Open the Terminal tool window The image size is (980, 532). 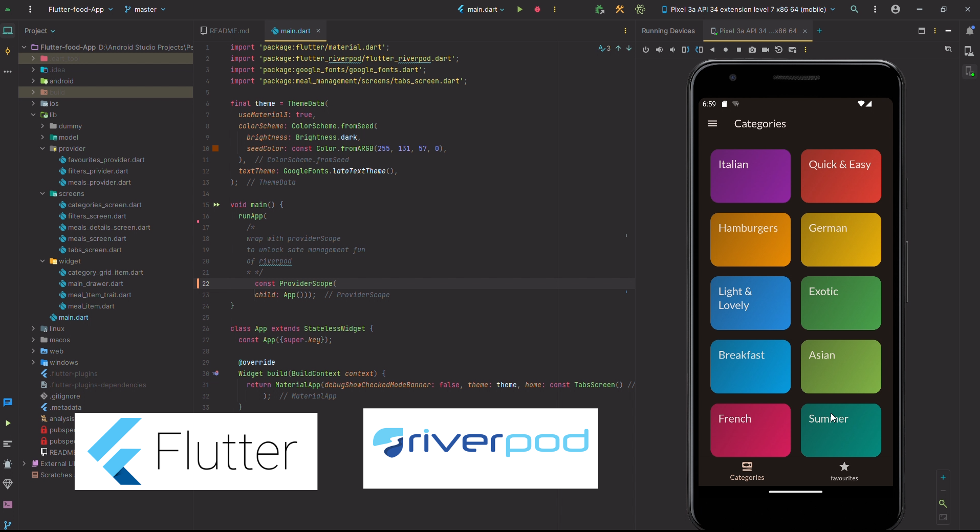pos(8,504)
